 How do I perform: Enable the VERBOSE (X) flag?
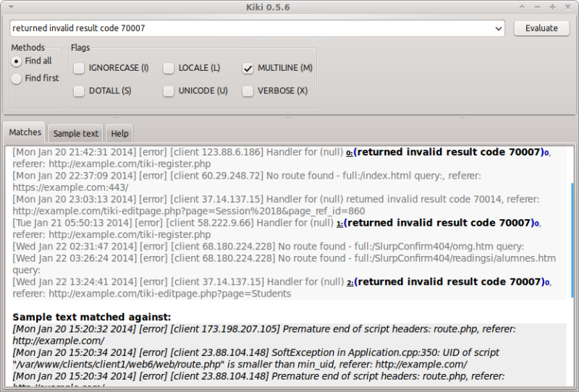(248, 91)
